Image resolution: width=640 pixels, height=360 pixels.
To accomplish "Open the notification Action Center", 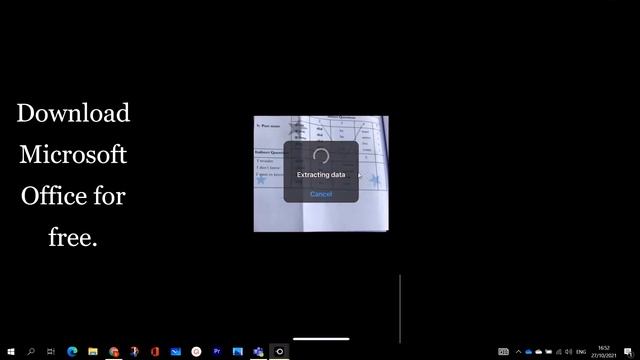I will (x=628, y=351).
